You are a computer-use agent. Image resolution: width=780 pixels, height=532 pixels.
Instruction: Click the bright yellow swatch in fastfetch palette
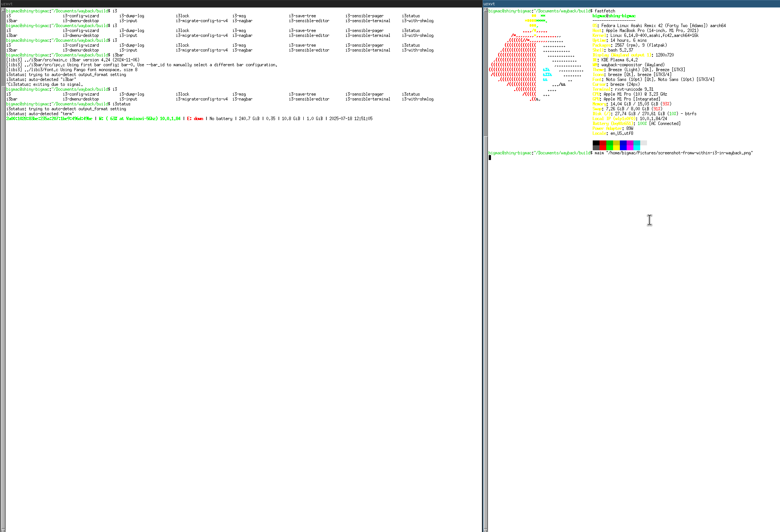tap(616, 148)
